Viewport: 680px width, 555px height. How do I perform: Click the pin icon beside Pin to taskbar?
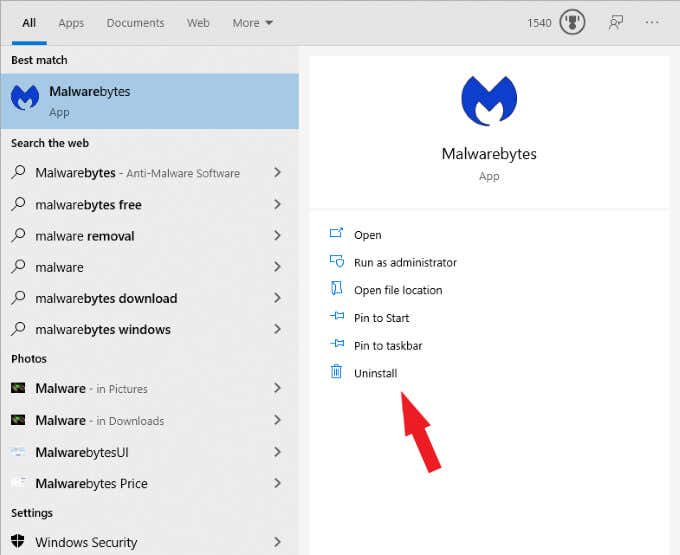(337, 344)
